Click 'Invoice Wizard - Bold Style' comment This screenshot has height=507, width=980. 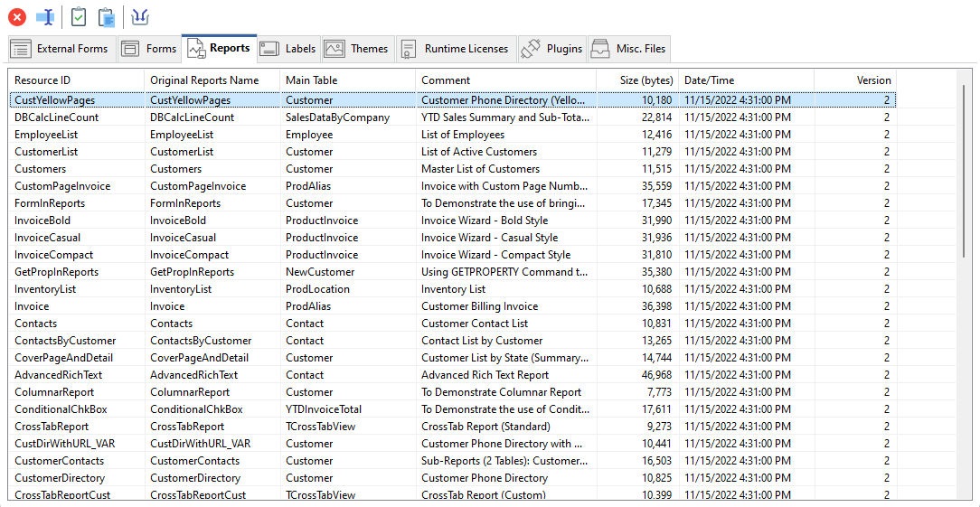click(485, 220)
